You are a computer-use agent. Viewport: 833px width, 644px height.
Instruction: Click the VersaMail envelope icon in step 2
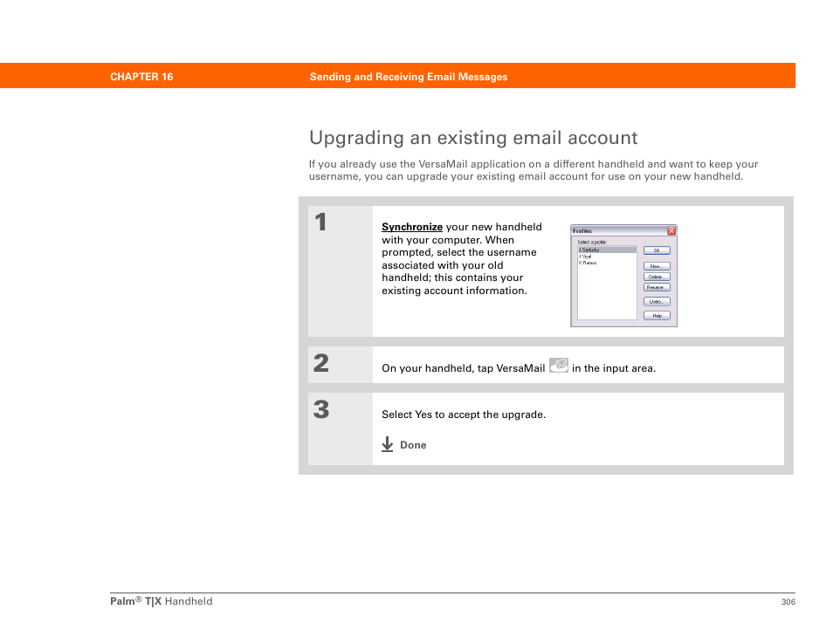point(558,366)
